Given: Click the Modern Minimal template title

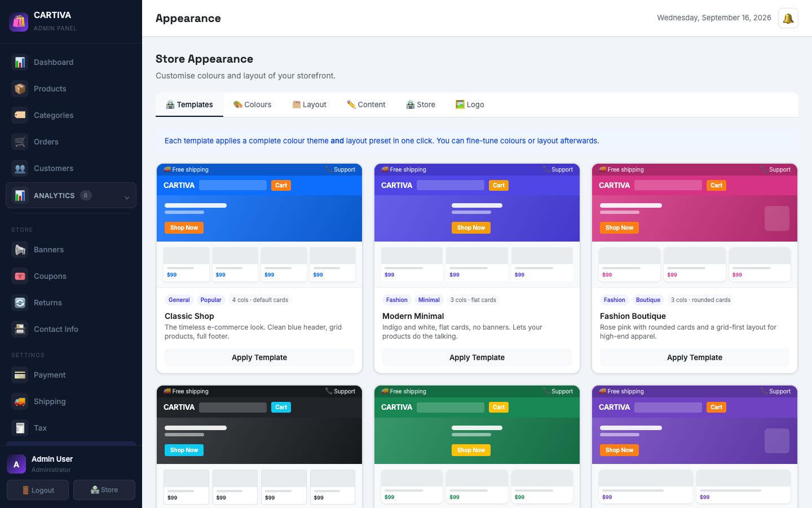Looking at the screenshot, I should [413, 316].
